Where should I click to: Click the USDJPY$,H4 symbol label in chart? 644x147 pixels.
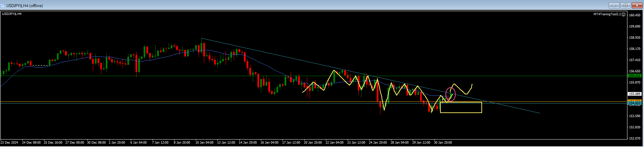tap(12, 14)
